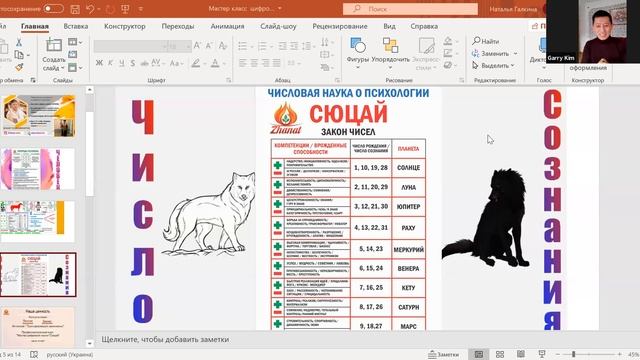This screenshot has height=360, width=640.
Task: Click the Cut scissors icon
Action: [19, 42]
